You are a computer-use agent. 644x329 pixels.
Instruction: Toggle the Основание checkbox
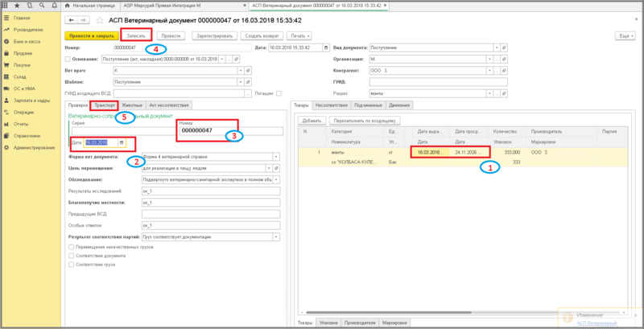[x=67, y=59]
